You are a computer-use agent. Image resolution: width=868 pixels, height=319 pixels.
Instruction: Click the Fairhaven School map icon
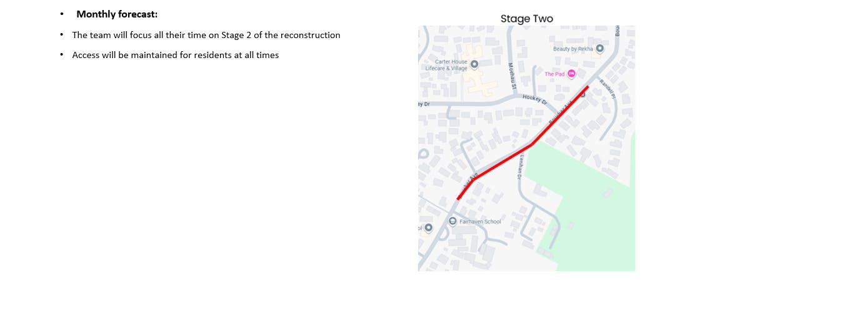(453, 221)
